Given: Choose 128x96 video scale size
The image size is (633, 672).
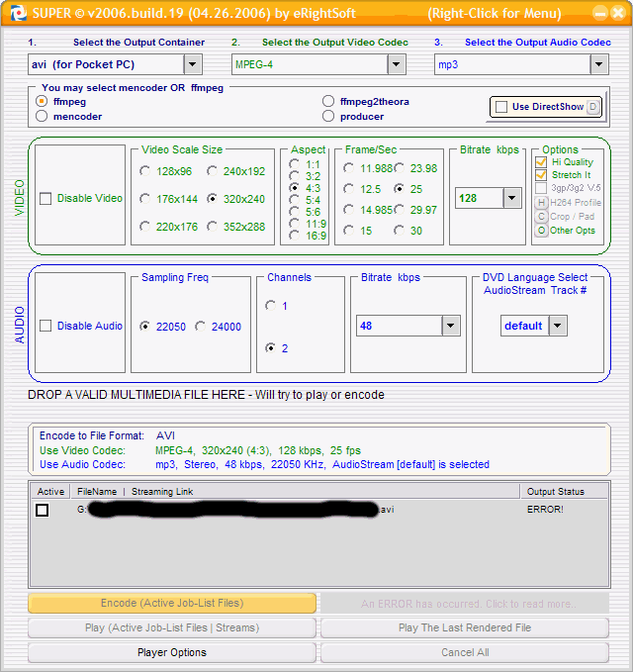Looking at the screenshot, I should point(144,171).
